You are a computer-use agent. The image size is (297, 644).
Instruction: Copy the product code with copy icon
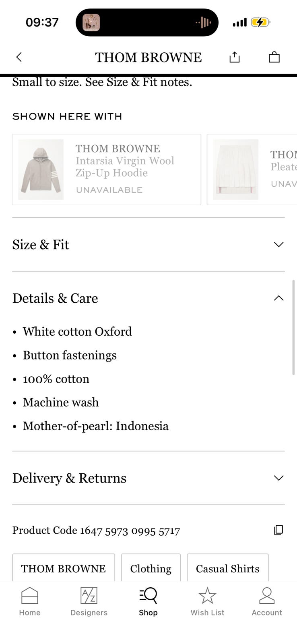(278, 530)
